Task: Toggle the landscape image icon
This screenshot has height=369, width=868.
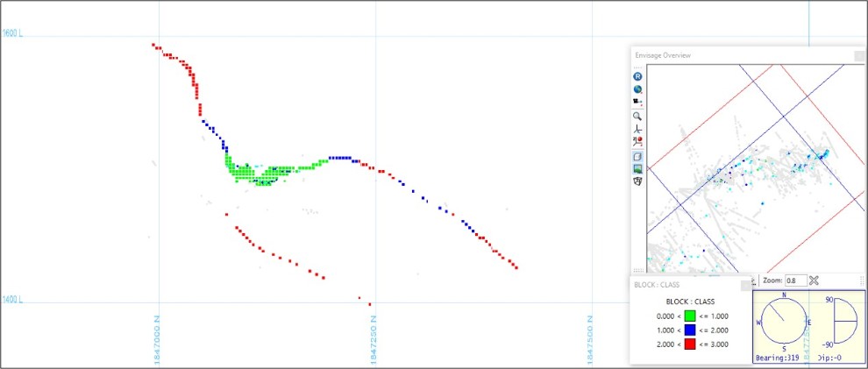Action: click(637, 168)
